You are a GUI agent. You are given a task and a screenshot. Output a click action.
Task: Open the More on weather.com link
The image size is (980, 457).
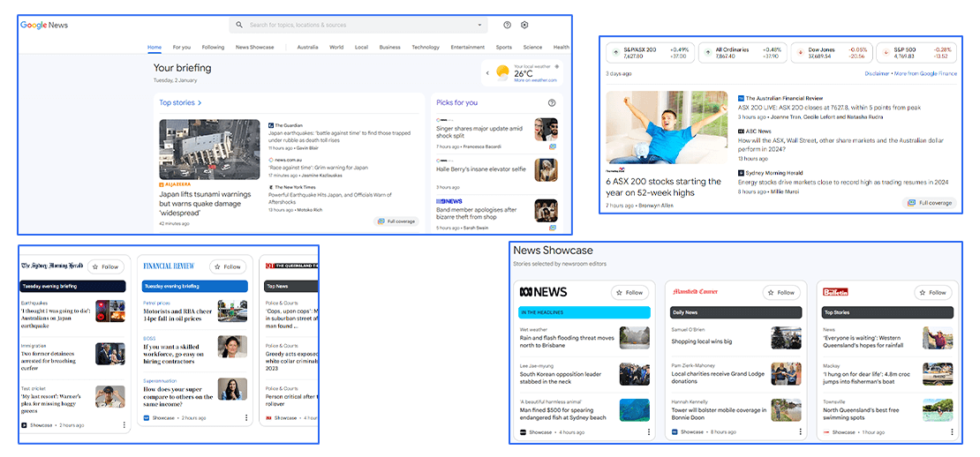click(534, 80)
